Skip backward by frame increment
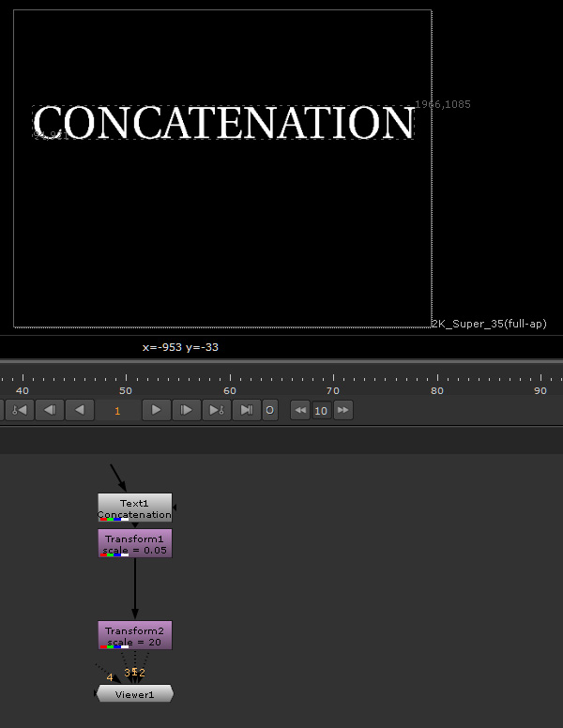Screen dimensions: 563x728 click(300, 410)
